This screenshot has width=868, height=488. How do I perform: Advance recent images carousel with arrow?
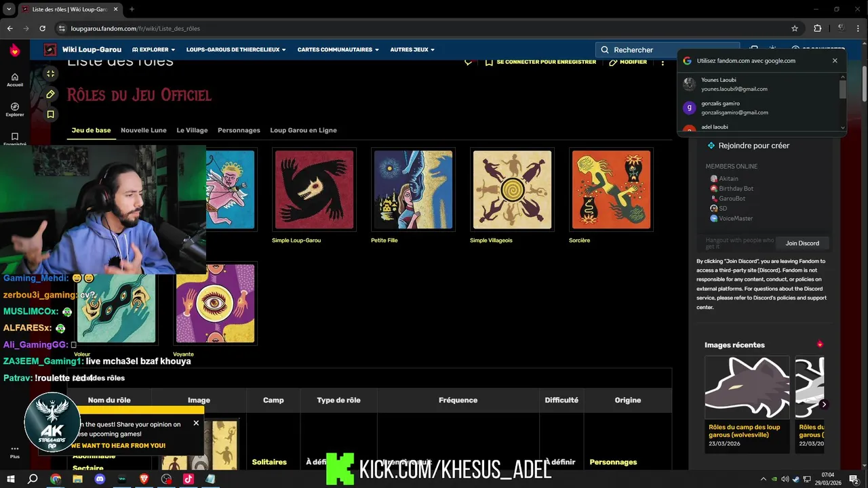coord(824,405)
